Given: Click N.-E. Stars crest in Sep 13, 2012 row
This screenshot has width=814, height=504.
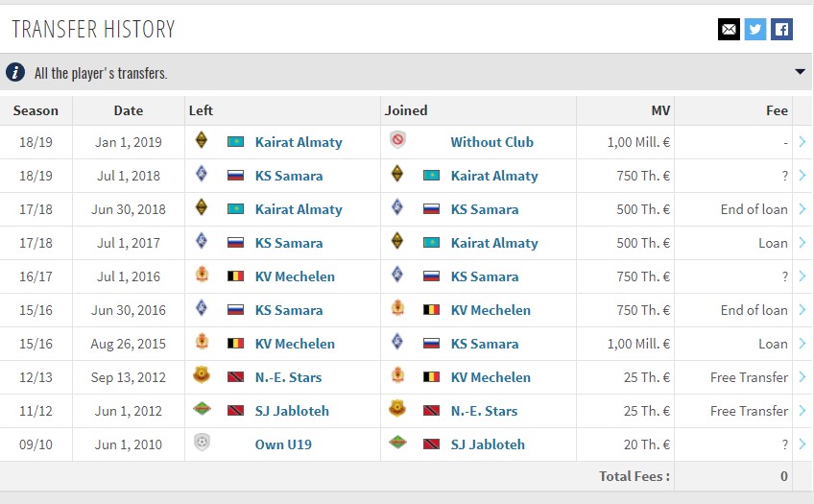Looking at the screenshot, I should [202, 374].
